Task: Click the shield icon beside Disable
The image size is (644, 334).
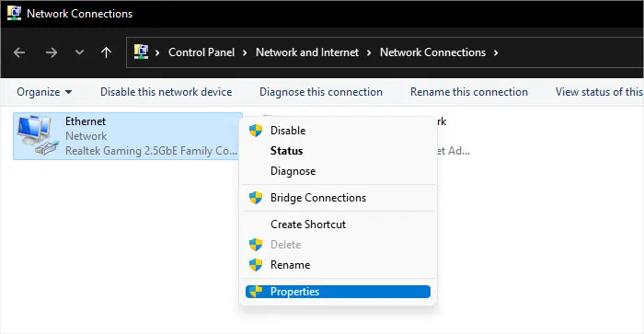Action: (x=256, y=131)
